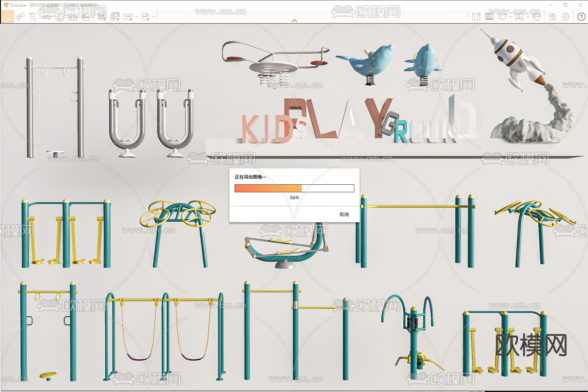Open the collaborative annotations tool
Screen dimensions: 588x392
(20, 17)
